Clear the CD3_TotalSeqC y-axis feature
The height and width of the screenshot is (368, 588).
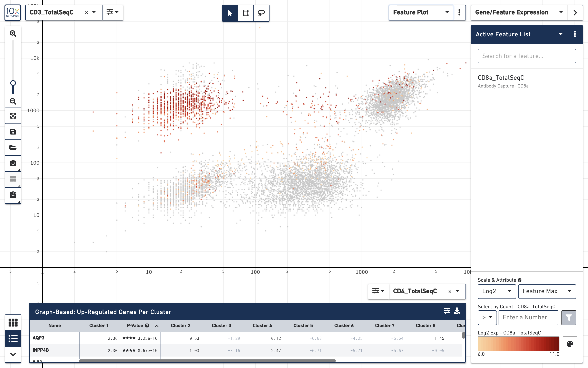tap(86, 12)
